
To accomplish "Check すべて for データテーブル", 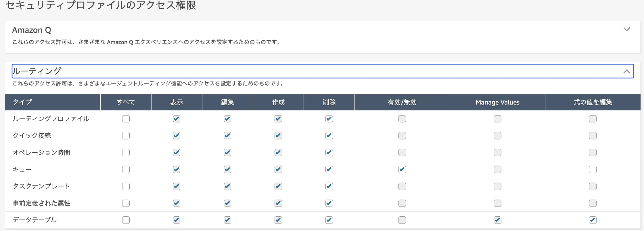I will (126, 220).
